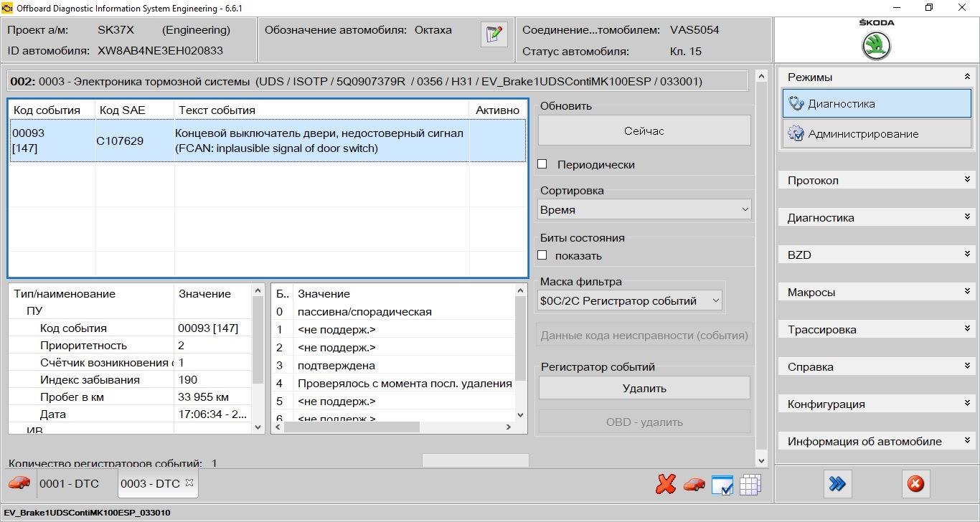Click the Приоритетность row in details
980x522 pixels.
(131, 345)
